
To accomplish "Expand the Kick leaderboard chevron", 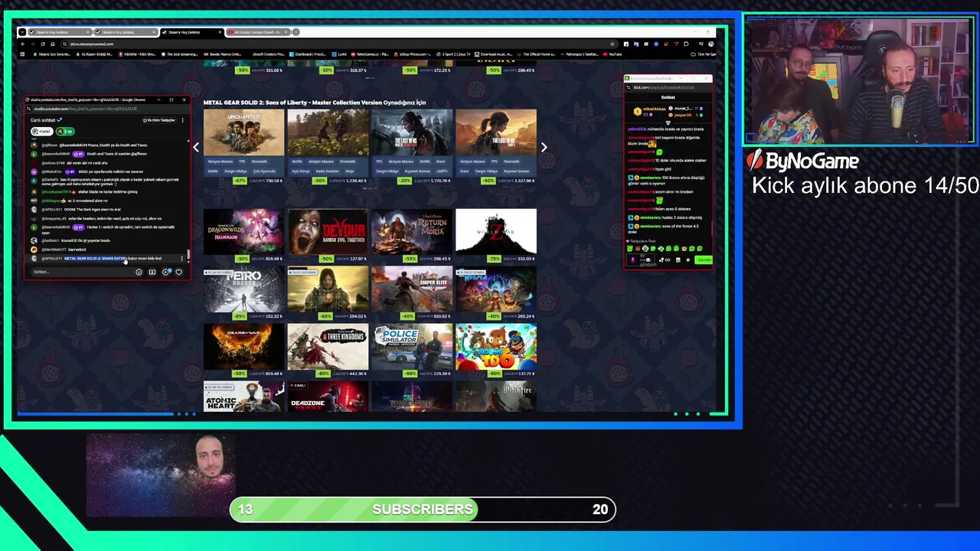I will 668,122.
